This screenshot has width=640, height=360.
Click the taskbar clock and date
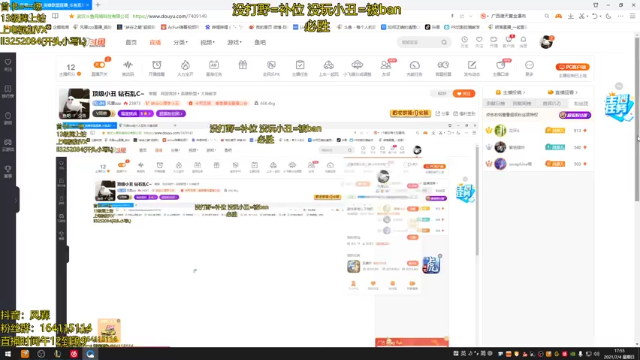tap(620, 354)
